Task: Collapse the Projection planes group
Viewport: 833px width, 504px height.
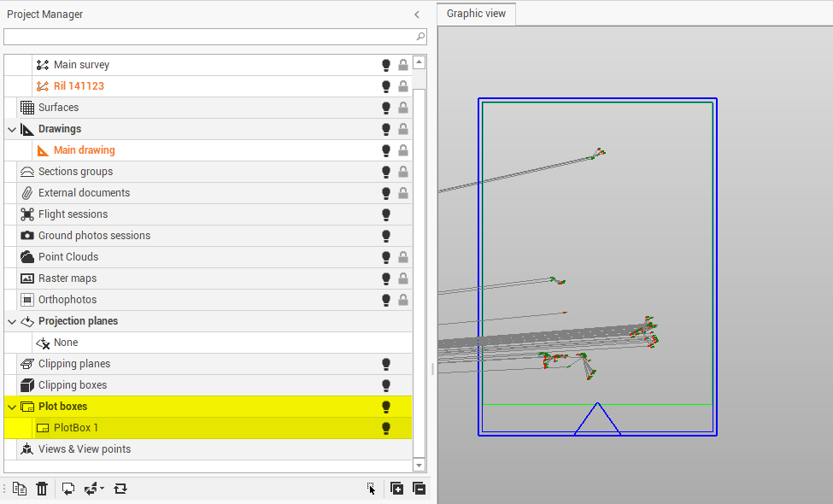Action: [x=12, y=321]
